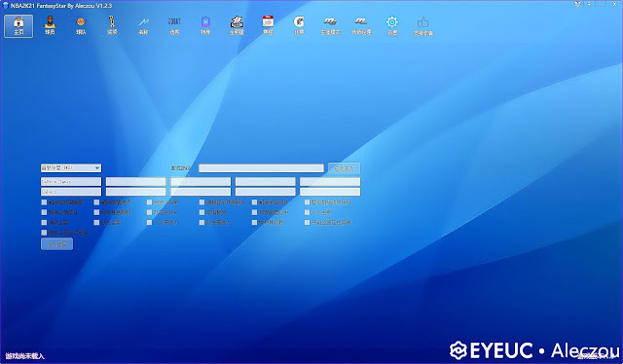Open the Team (球队) Lakers-logo icon
Viewport: 623px width, 364px height.
(x=81, y=26)
